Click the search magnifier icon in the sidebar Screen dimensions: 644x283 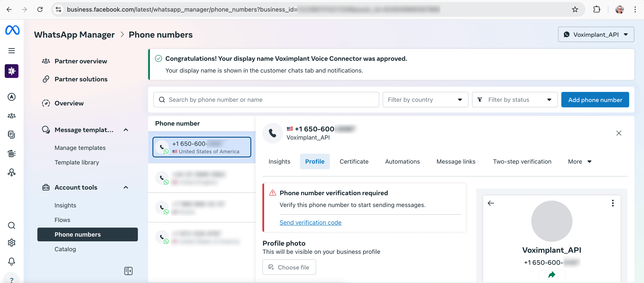pos(12,225)
